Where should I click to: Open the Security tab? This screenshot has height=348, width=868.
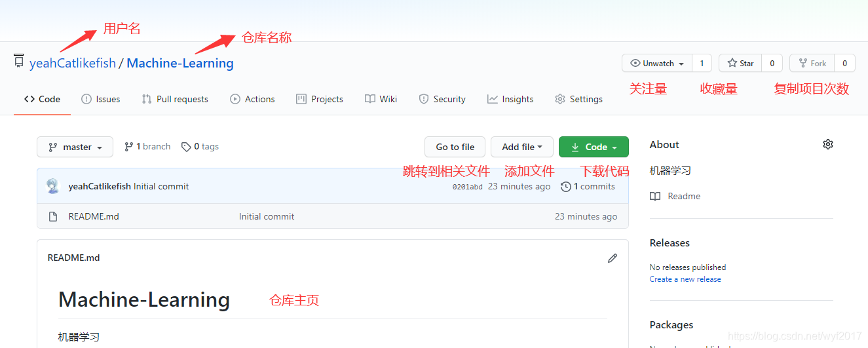tap(442, 99)
